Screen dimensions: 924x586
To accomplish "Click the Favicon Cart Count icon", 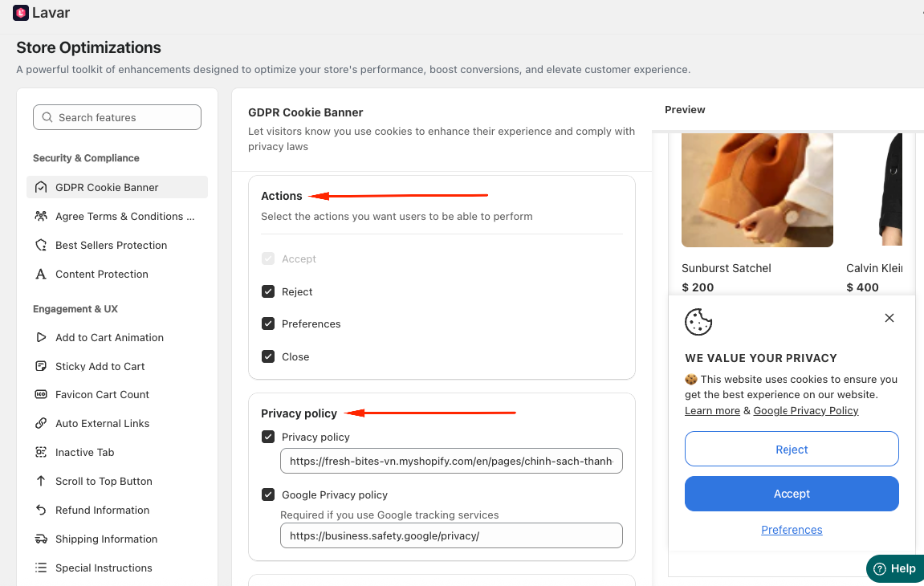I will point(41,394).
